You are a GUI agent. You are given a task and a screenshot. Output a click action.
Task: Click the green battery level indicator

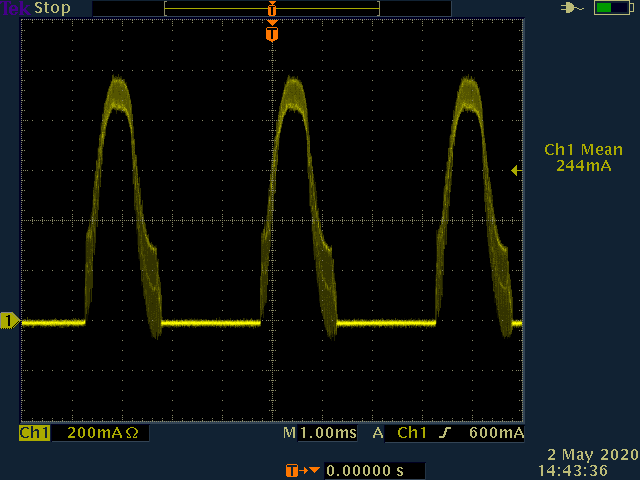point(607,8)
